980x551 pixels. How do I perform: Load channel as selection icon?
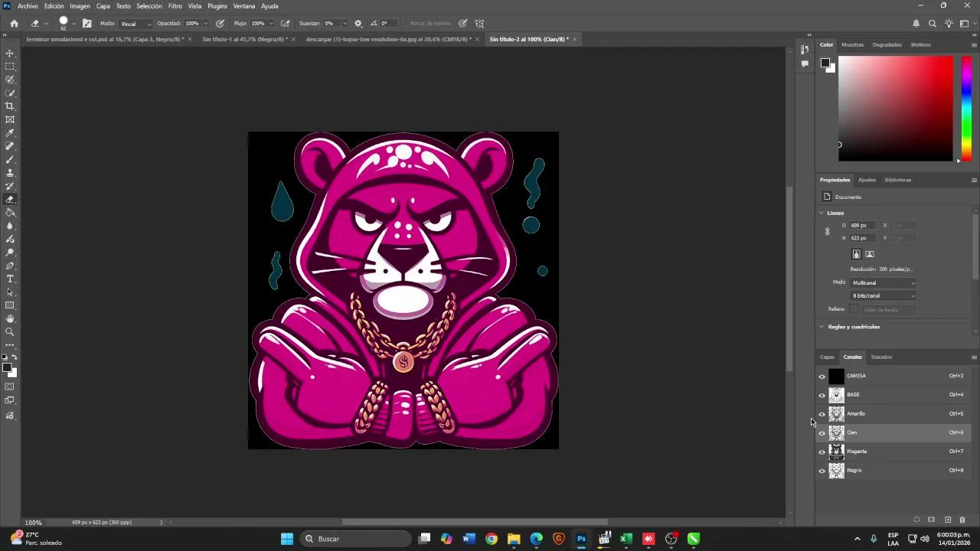coord(916,520)
